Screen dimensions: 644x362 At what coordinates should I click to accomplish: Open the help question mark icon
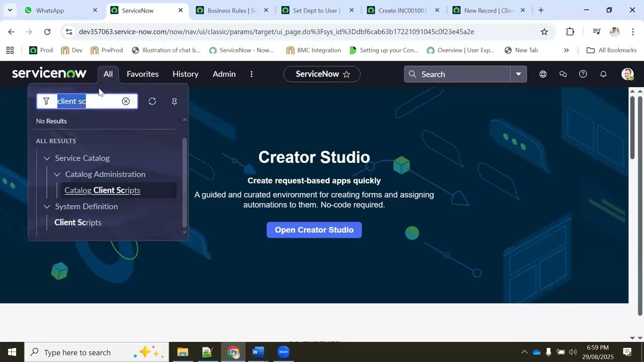click(x=583, y=74)
